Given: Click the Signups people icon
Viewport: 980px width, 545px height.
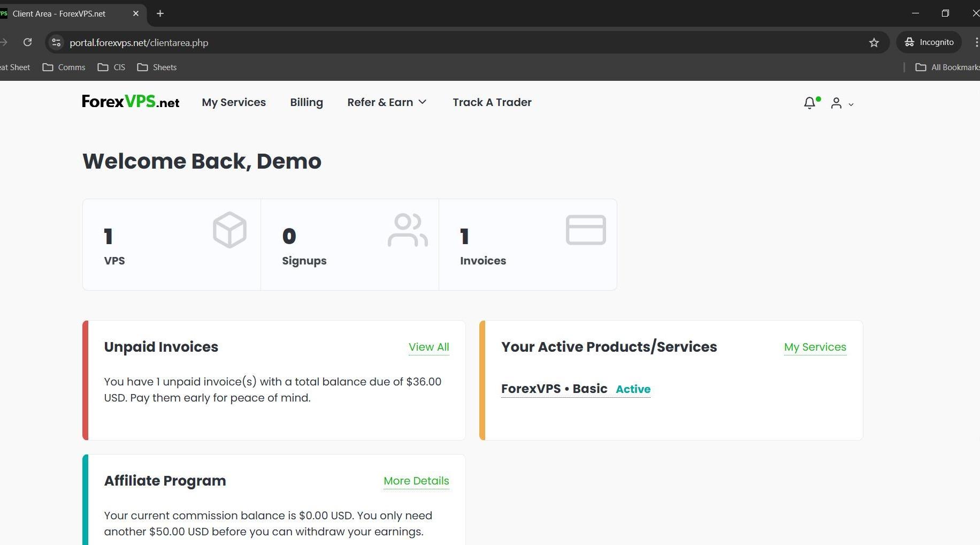Looking at the screenshot, I should 408,230.
